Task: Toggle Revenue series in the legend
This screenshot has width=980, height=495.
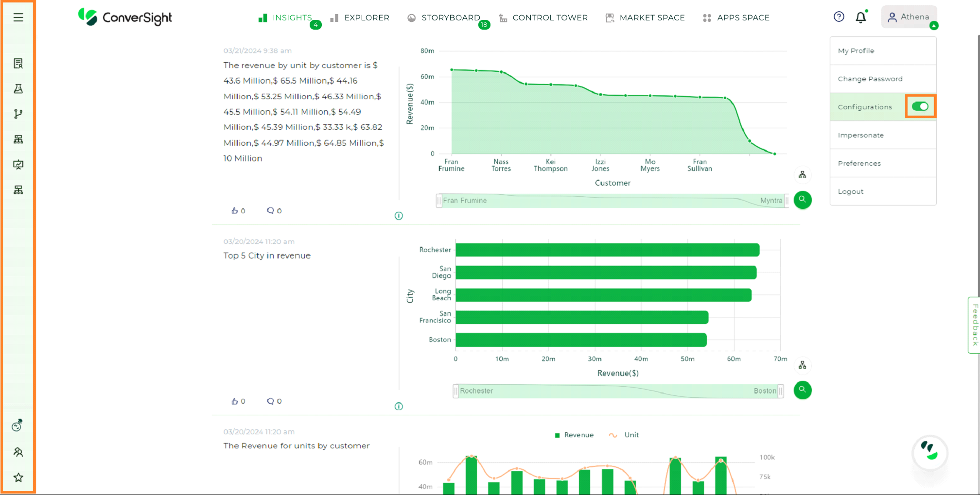Action: (x=574, y=435)
